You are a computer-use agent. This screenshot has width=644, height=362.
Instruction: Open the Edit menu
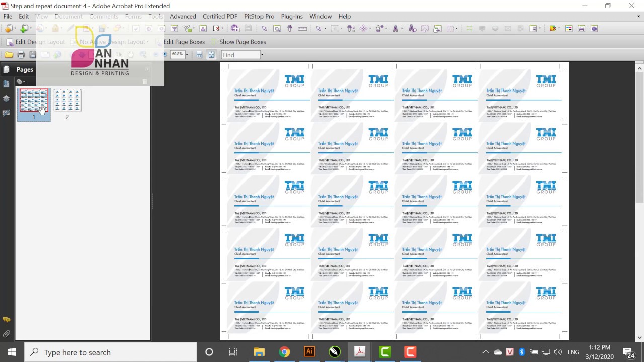coord(24,16)
